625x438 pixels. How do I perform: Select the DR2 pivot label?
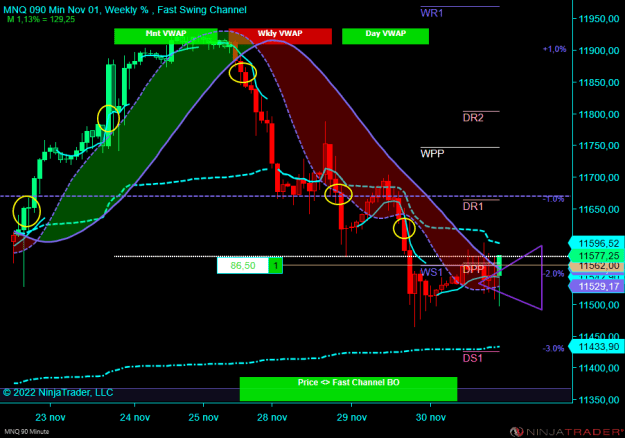(473, 118)
